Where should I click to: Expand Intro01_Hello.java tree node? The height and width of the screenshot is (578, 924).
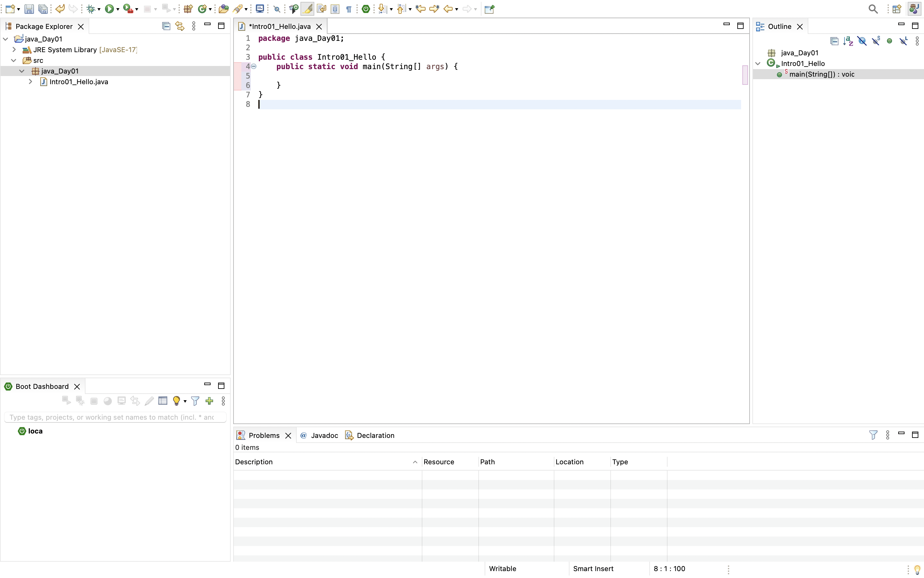pos(30,82)
